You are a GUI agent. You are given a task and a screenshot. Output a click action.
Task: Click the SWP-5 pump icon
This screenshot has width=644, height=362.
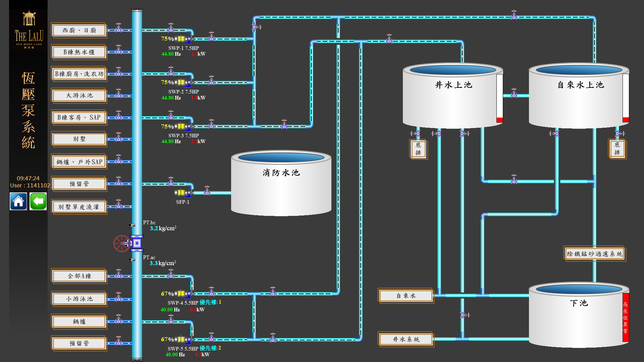pyautogui.click(x=183, y=340)
